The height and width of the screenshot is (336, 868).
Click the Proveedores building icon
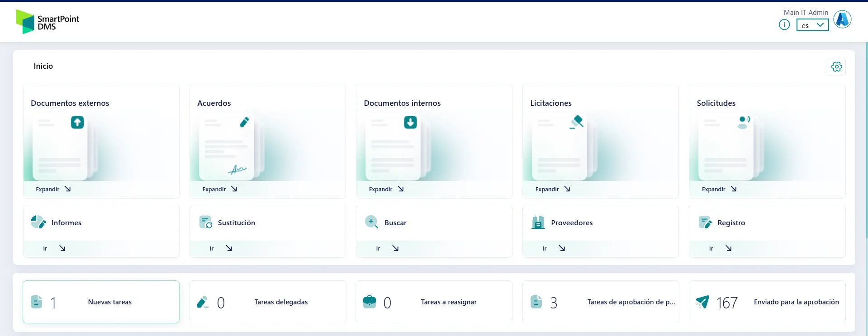pos(538,222)
